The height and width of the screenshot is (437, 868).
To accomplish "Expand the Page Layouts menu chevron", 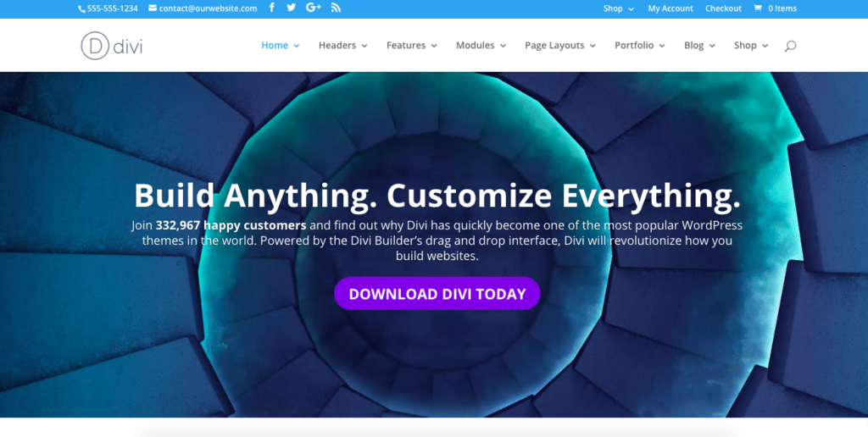I will [593, 46].
